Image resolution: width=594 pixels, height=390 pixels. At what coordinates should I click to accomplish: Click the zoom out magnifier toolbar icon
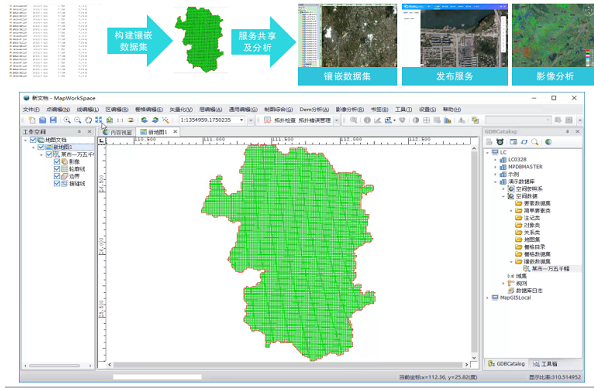point(78,120)
